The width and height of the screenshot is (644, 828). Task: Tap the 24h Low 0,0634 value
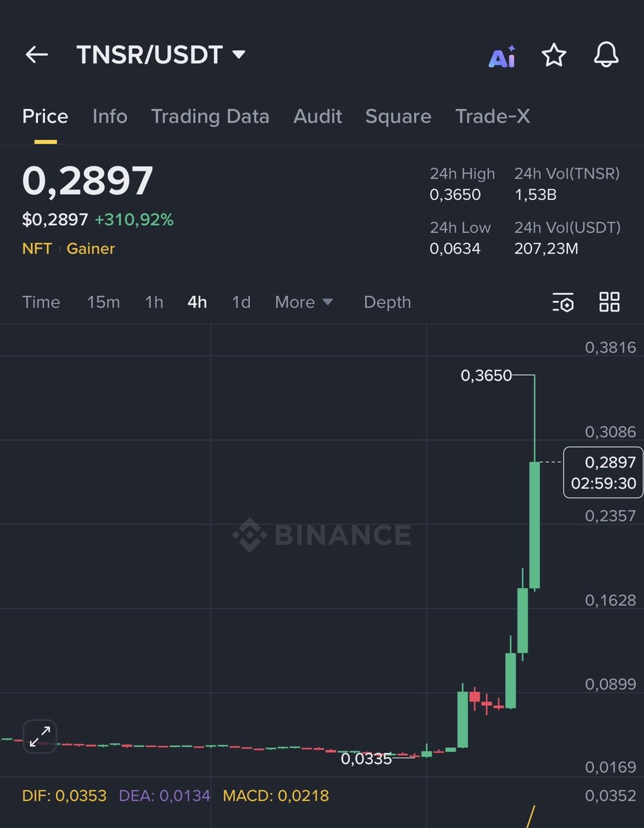tap(455, 248)
